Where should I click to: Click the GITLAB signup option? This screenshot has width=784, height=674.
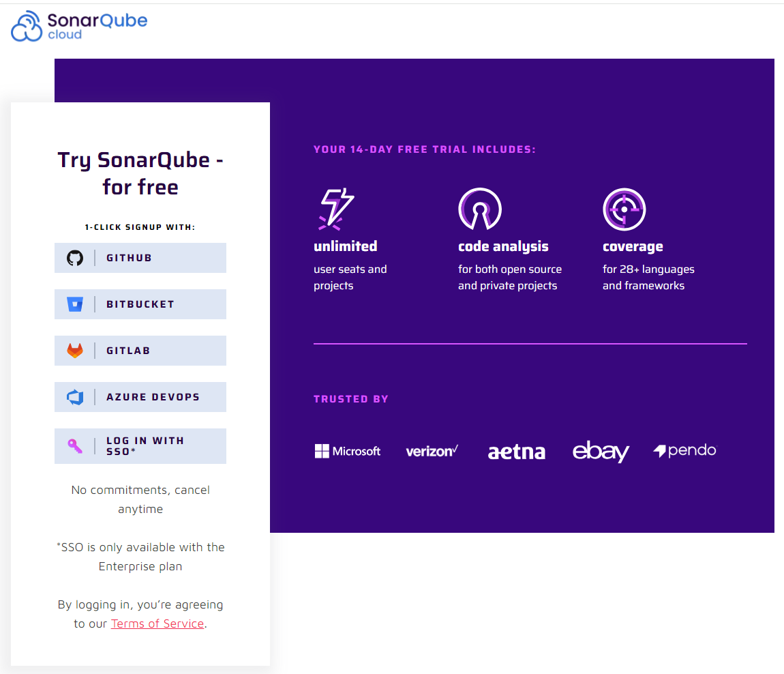tap(140, 350)
